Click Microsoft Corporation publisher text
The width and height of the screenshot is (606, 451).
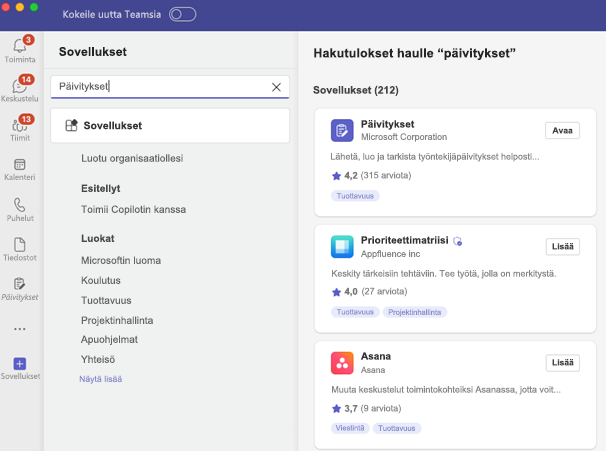point(404,137)
